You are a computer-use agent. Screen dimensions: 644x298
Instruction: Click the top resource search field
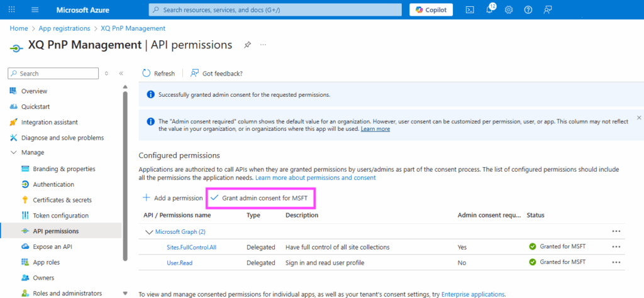point(275,9)
